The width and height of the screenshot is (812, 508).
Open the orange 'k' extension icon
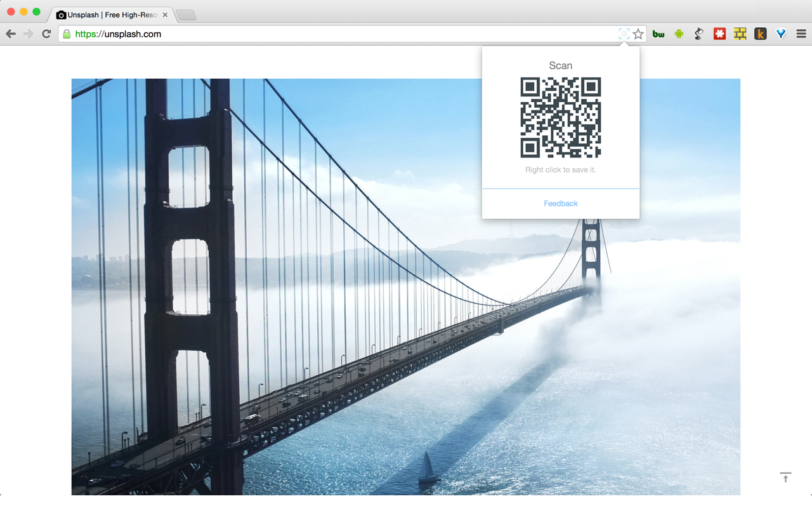pyautogui.click(x=760, y=33)
